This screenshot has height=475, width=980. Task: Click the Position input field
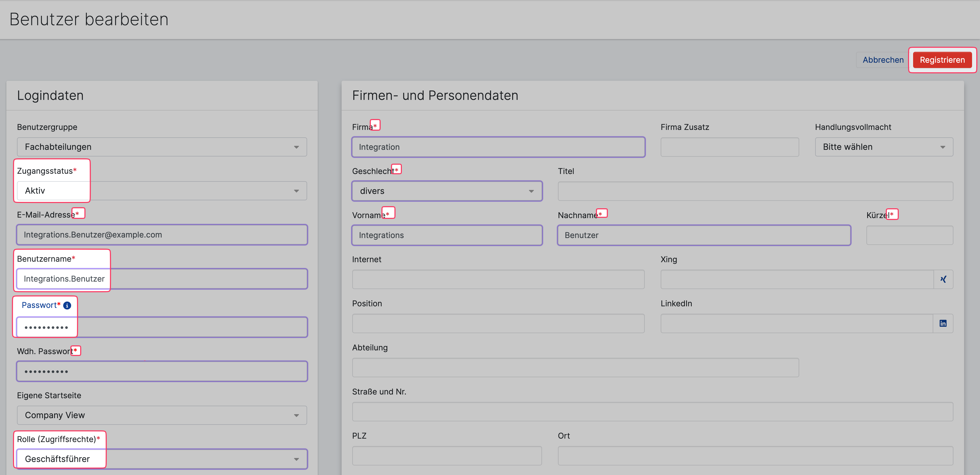tap(498, 324)
